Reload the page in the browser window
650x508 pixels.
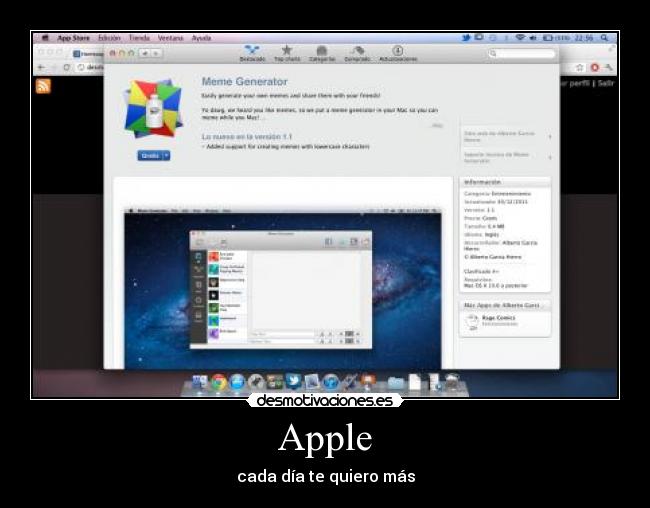click(66, 67)
